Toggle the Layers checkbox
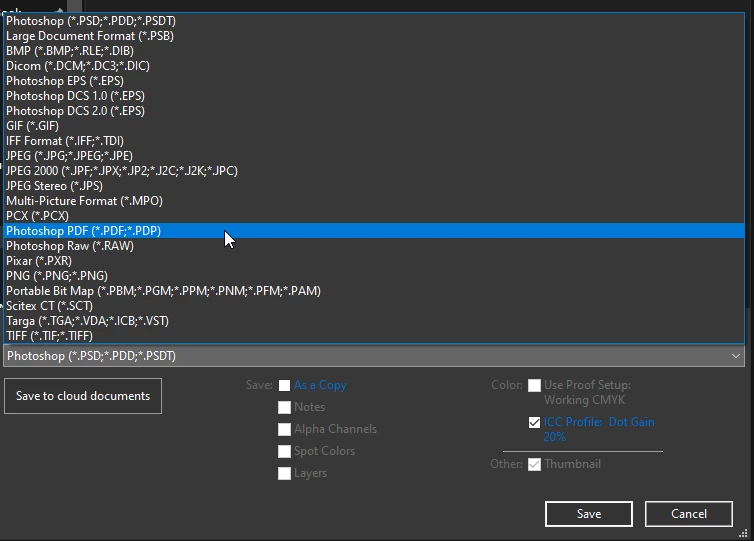The width and height of the screenshot is (754, 541). [284, 473]
